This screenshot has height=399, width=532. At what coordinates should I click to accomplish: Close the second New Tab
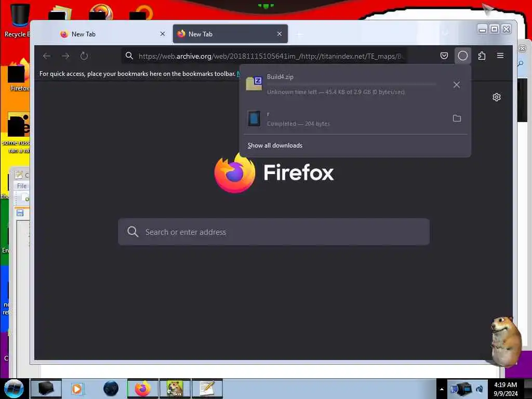(279, 34)
